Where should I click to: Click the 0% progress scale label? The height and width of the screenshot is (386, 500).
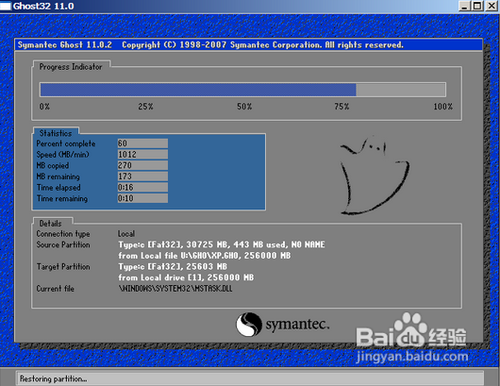tap(44, 107)
